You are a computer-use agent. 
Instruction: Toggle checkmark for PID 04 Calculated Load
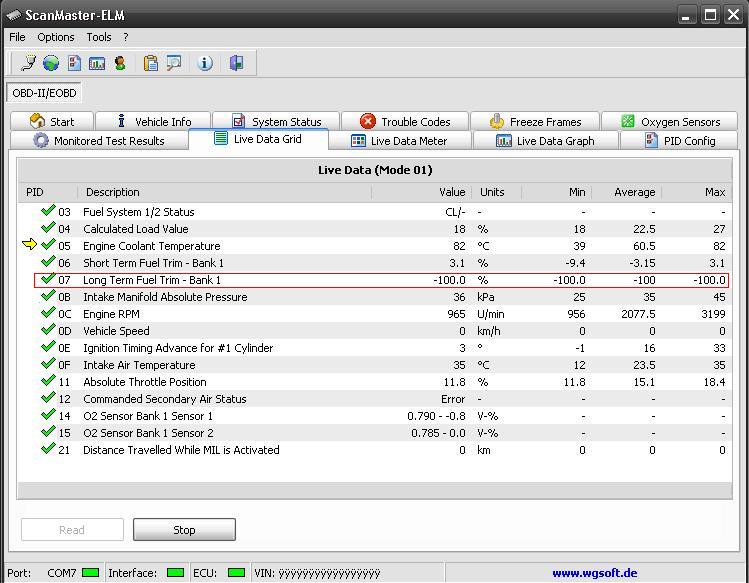[48, 227]
